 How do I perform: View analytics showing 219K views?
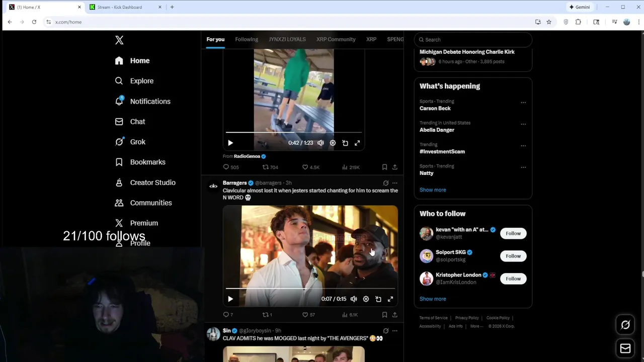pyautogui.click(x=350, y=167)
